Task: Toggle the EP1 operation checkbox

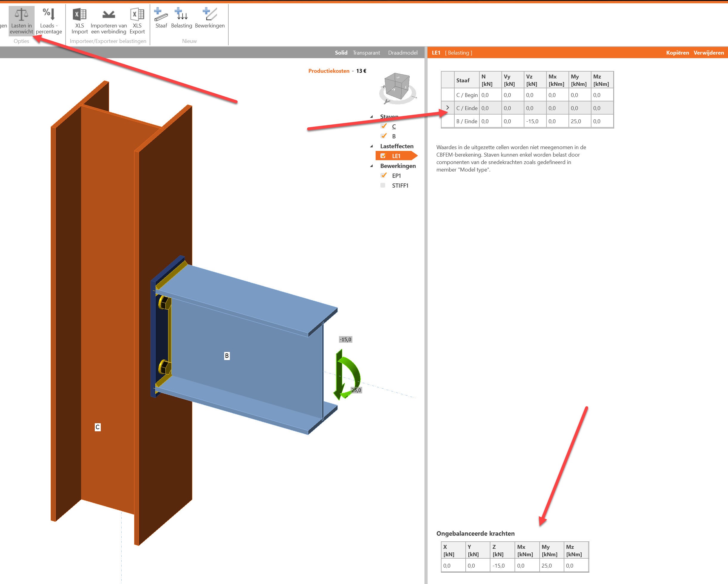Action: point(383,175)
